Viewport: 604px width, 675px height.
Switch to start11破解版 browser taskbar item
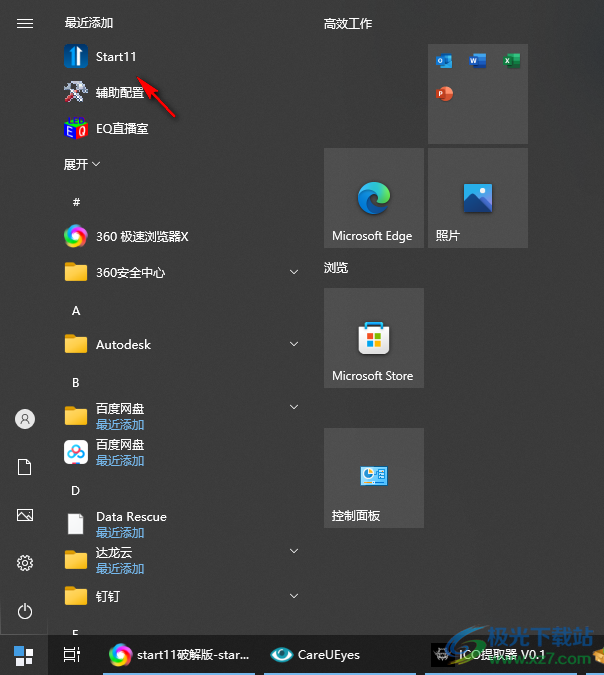(x=179, y=655)
